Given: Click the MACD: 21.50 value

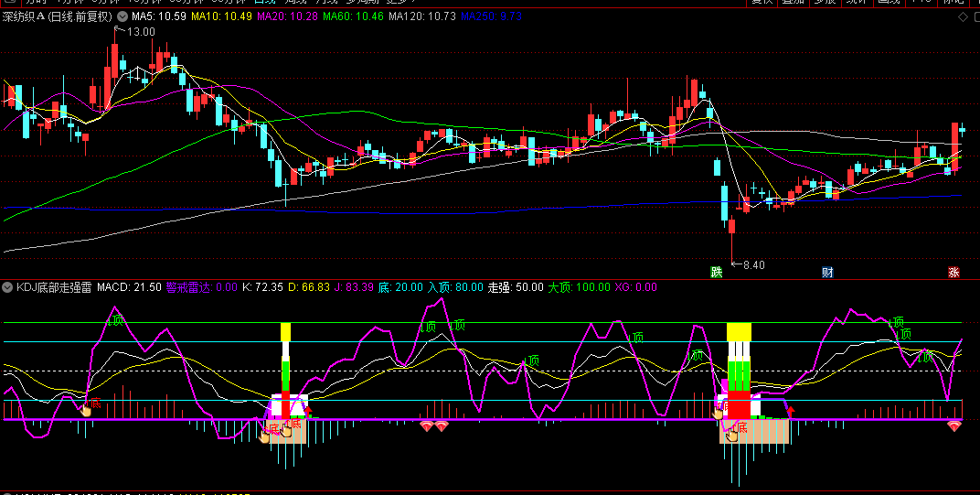Looking at the screenshot, I should pyautogui.click(x=129, y=288).
